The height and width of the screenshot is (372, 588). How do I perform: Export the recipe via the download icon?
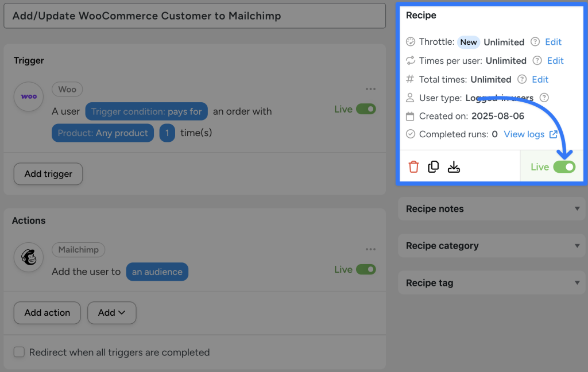point(454,166)
